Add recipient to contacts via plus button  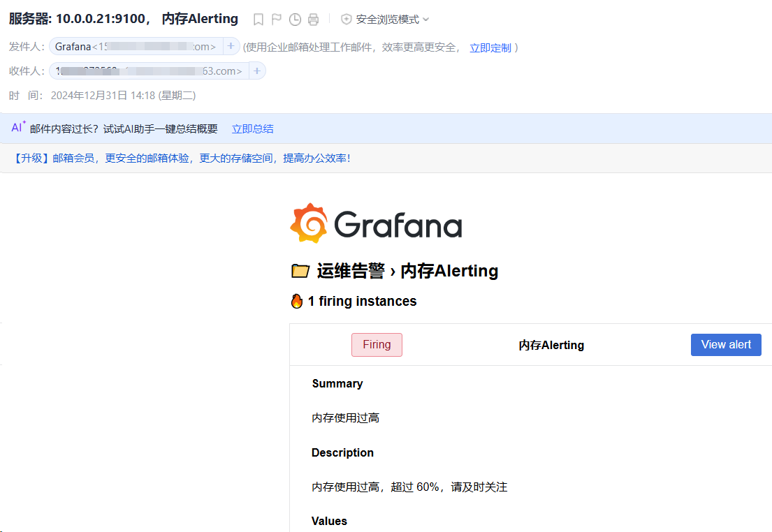tap(257, 71)
